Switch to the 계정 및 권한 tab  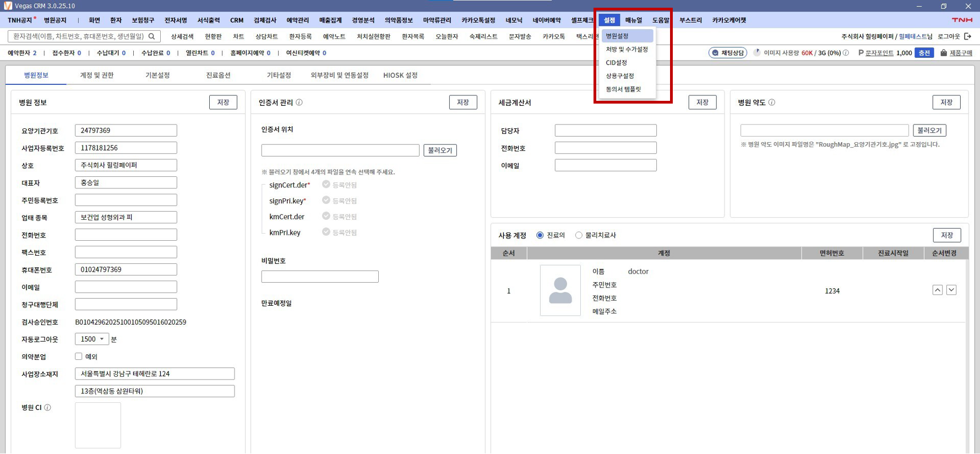pos(97,75)
